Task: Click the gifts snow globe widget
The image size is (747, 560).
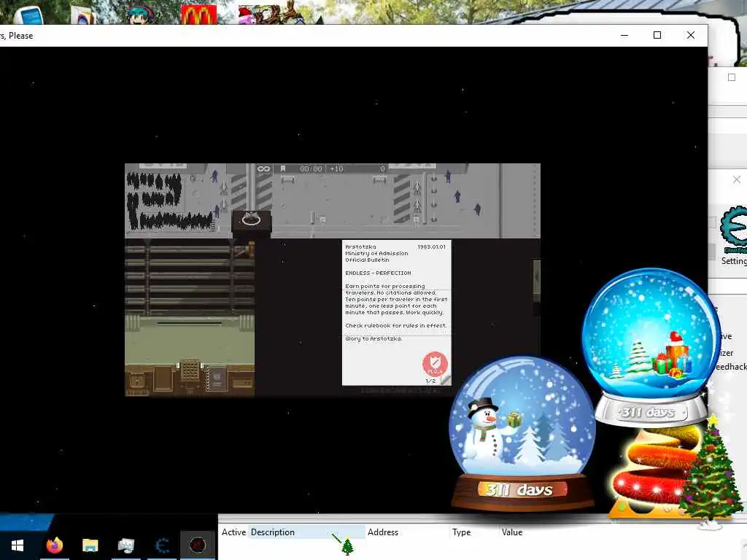Action: (x=651, y=346)
